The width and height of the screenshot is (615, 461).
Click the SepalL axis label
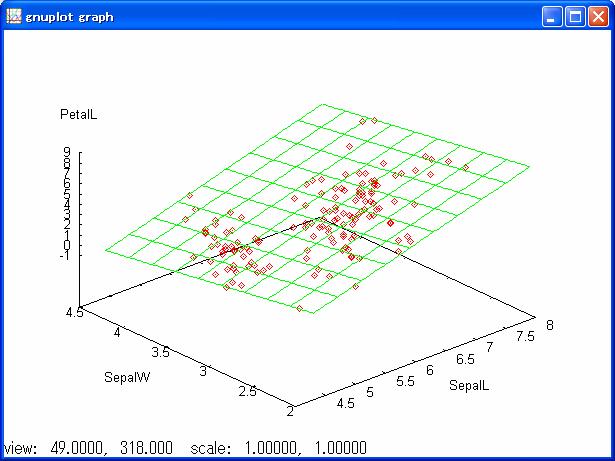click(467, 385)
